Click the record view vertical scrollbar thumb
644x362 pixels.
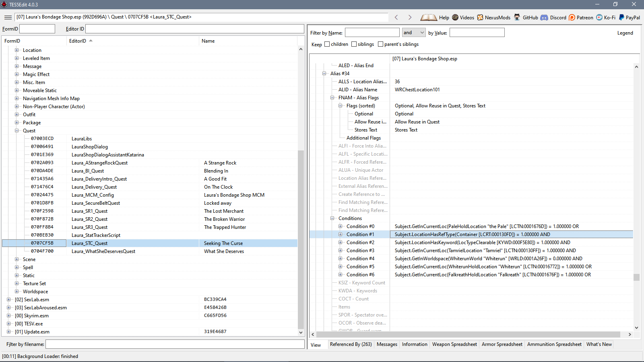tap(636, 278)
